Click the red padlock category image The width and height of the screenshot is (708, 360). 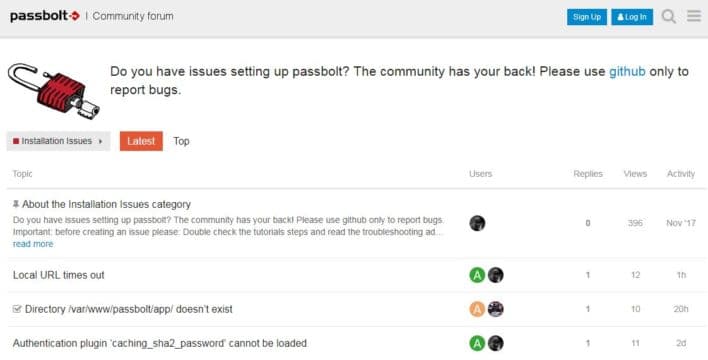54,91
